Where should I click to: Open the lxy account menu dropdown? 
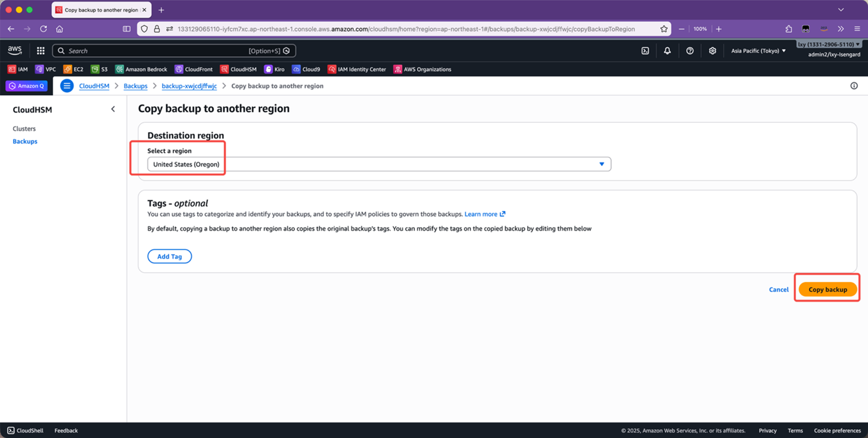(x=828, y=44)
